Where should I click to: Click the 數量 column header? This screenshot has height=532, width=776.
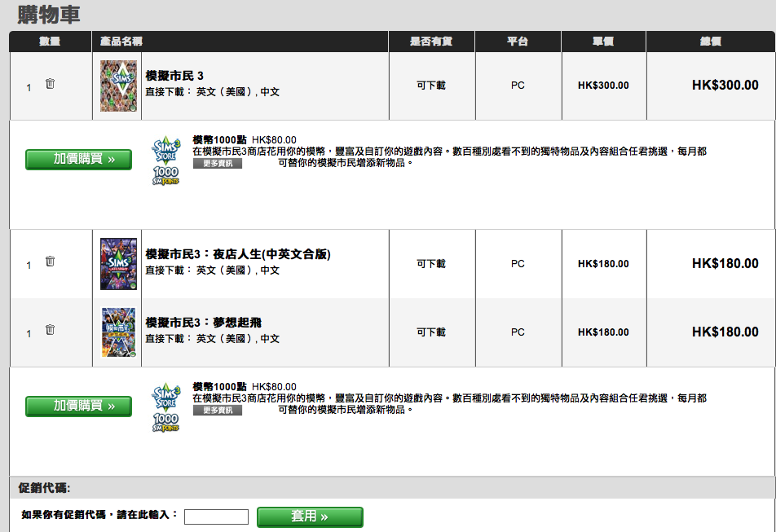50,42
